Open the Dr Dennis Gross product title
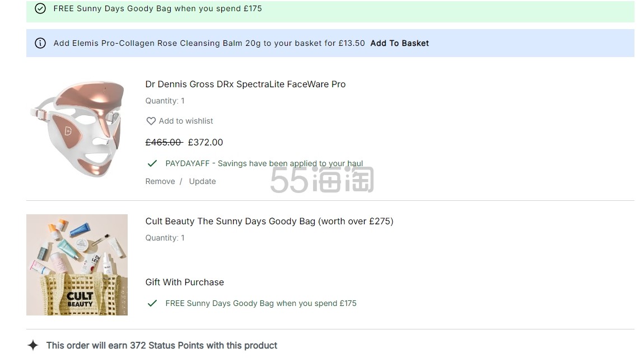 pos(246,84)
